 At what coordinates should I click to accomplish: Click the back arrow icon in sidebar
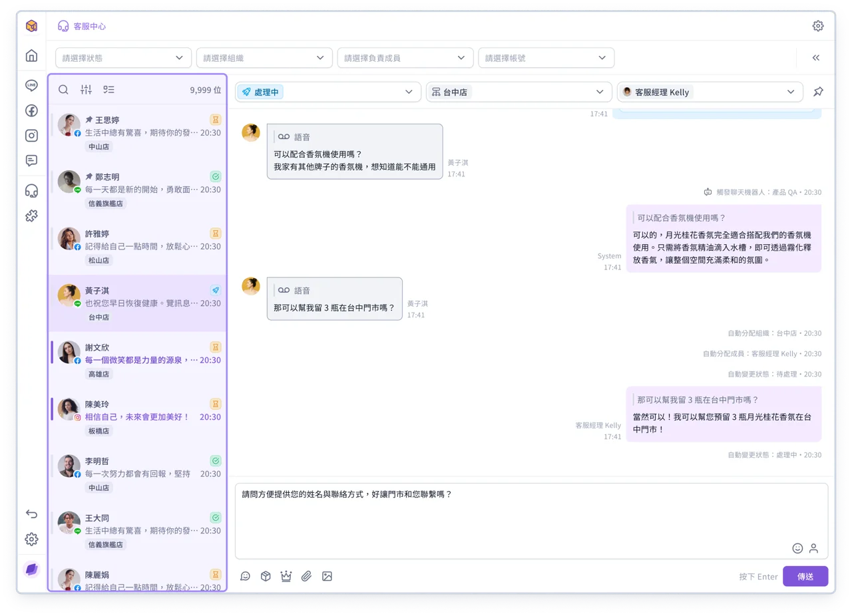31,514
